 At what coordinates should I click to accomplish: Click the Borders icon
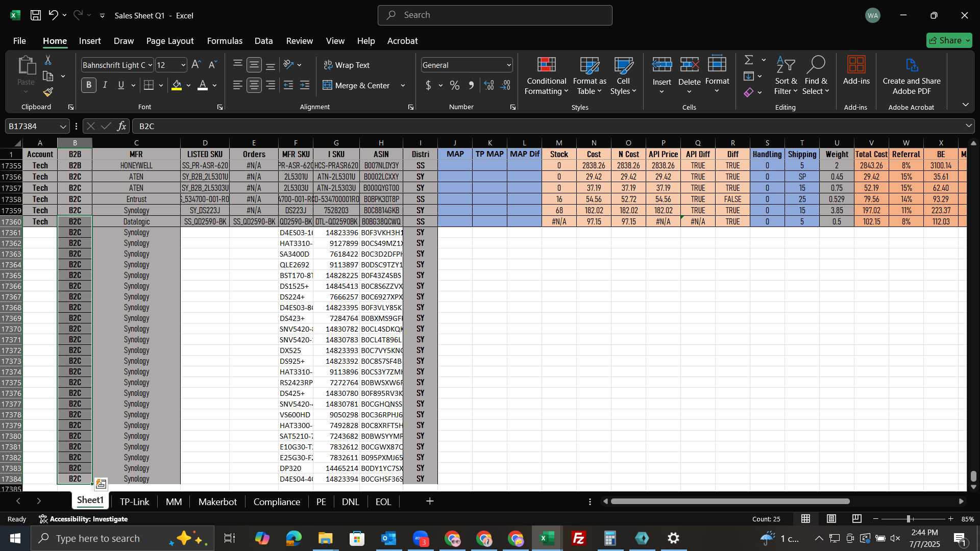click(x=149, y=85)
